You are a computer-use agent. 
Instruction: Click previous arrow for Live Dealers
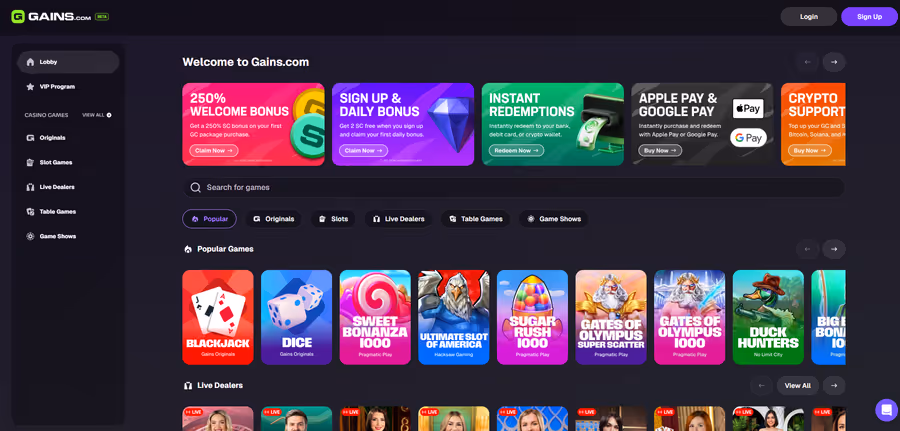point(762,386)
